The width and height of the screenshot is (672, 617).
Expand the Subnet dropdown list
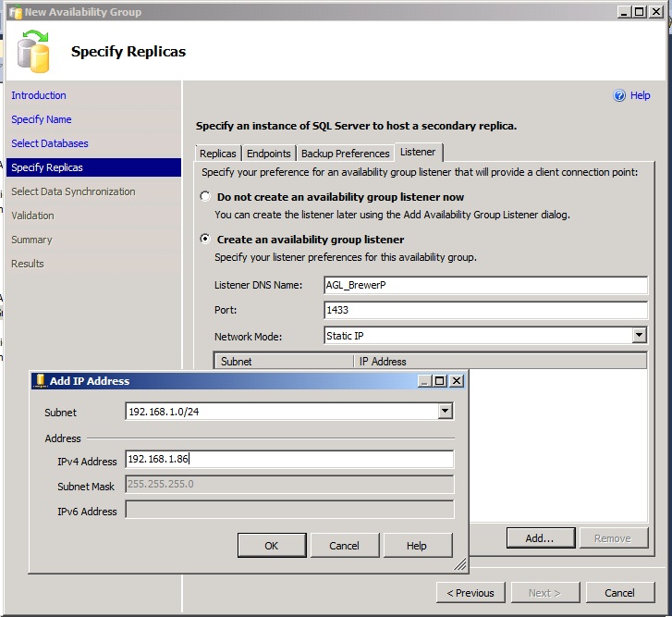click(x=446, y=412)
